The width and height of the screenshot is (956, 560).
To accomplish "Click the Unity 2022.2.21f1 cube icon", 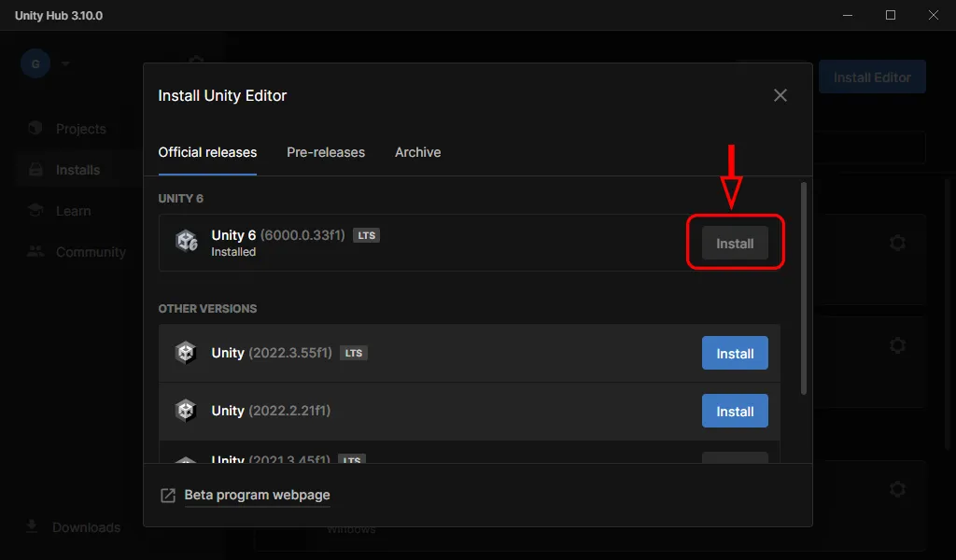I will [186, 411].
